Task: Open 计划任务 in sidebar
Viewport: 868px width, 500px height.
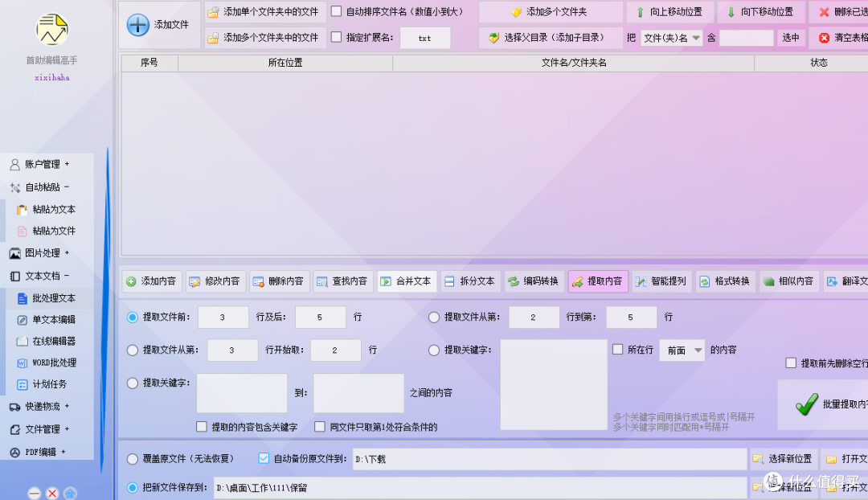Action: (x=49, y=384)
